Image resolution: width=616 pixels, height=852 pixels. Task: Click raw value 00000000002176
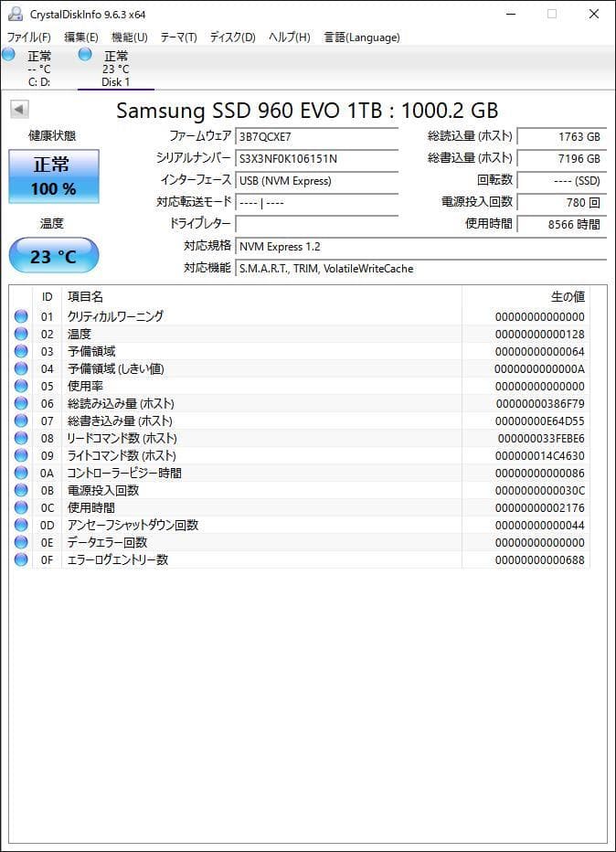540,508
